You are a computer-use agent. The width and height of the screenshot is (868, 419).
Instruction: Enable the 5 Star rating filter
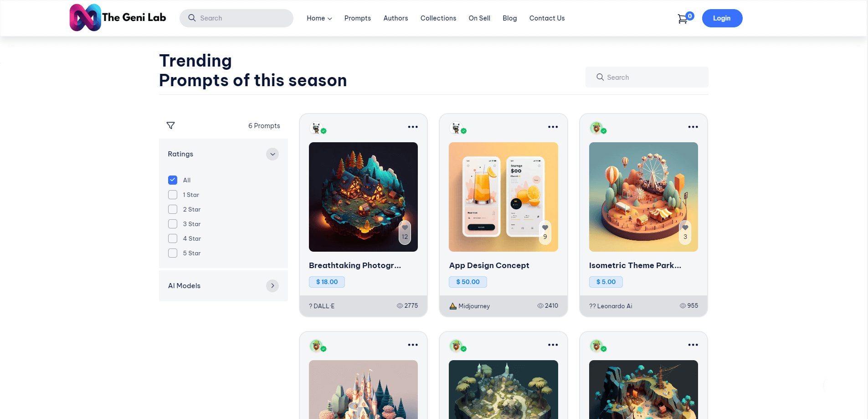coord(173,253)
